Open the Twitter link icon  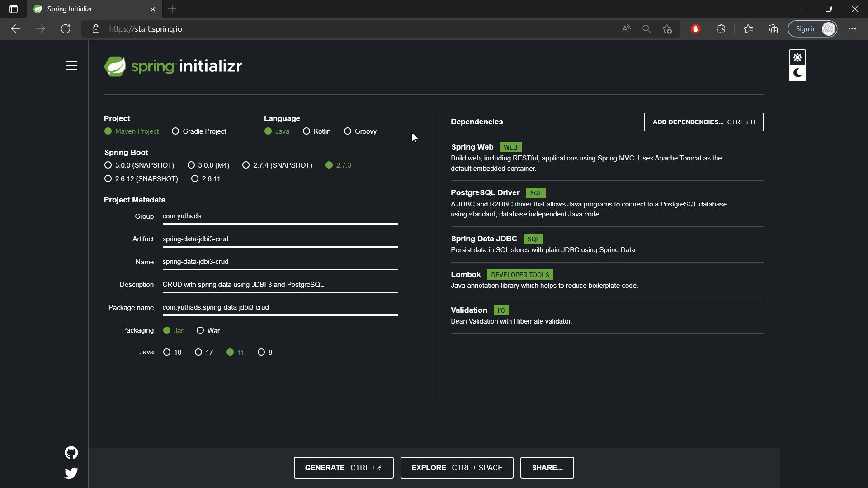tap(71, 473)
